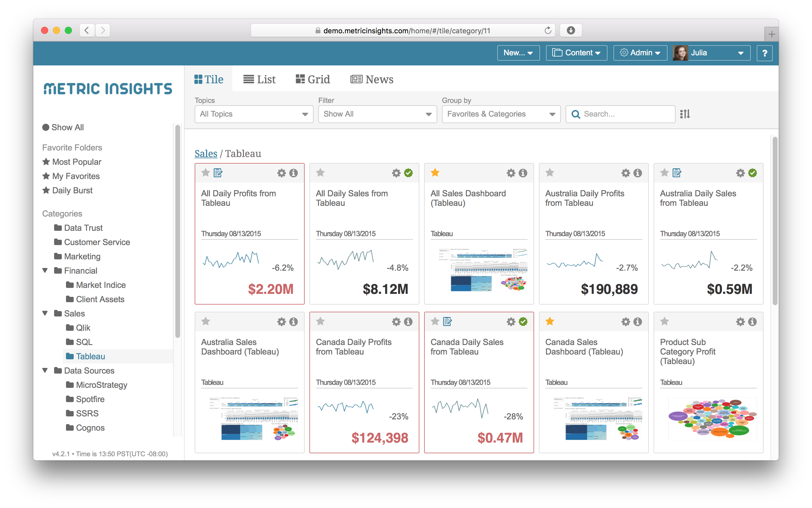Open the Product Sub Category bubble chart thumbnail

(x=712, y=419)
